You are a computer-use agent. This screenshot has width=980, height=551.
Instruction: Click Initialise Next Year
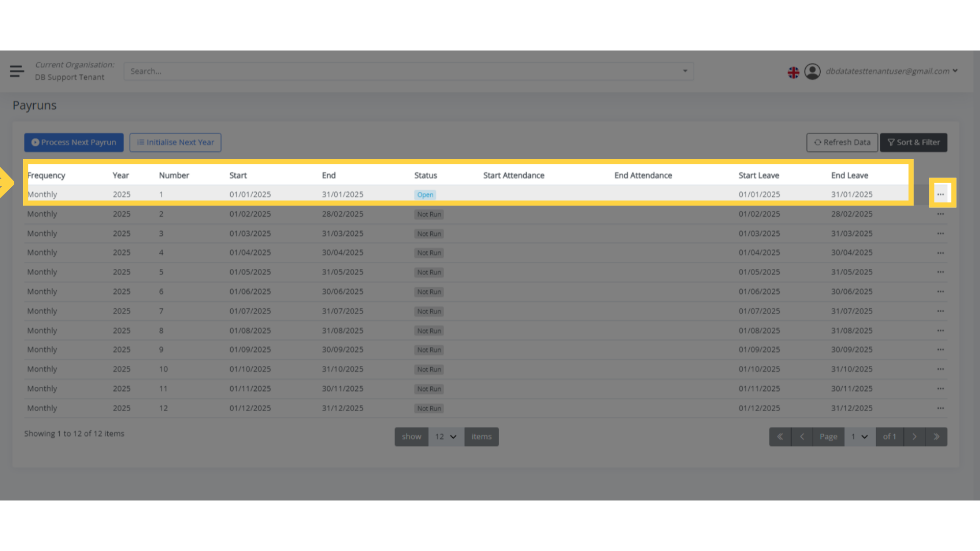[175, 142]
